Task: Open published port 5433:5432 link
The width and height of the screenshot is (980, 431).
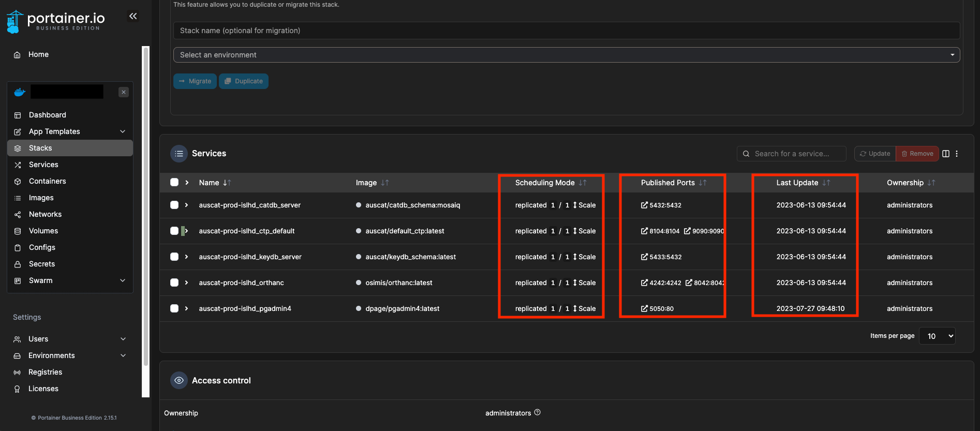Action: (661, 257)
